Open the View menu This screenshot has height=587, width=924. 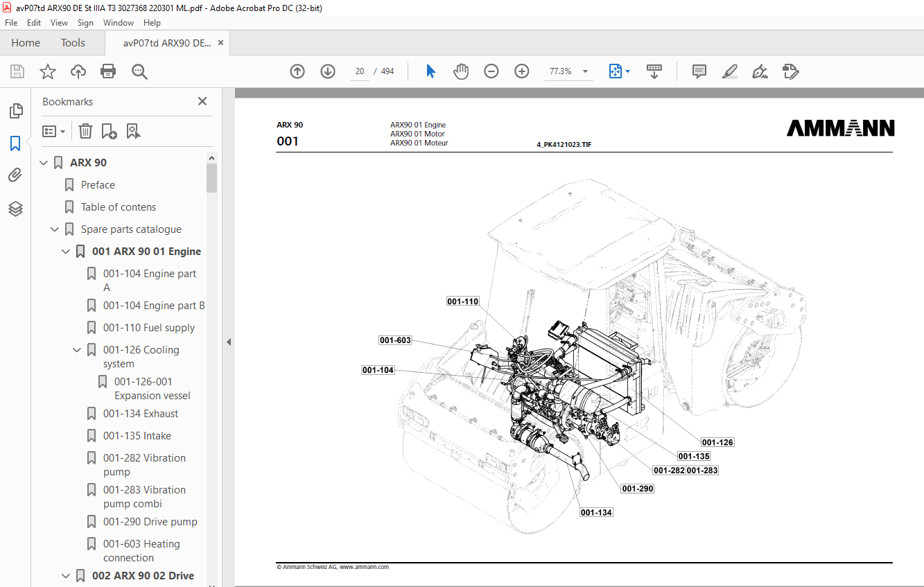tap(59, 23)
